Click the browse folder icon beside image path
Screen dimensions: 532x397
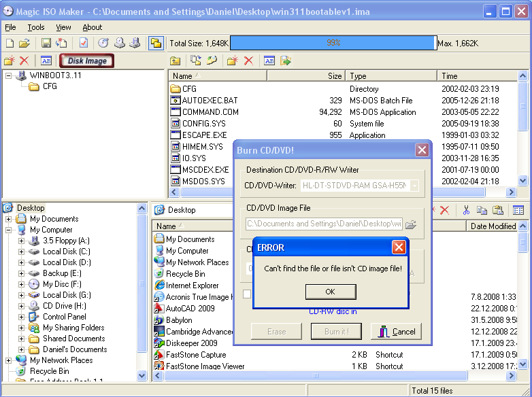pos(411,224)
